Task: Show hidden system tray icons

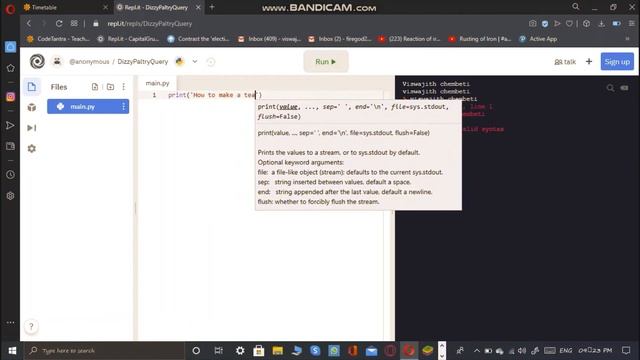Action: pyautogui.click(x=476, y=351)
